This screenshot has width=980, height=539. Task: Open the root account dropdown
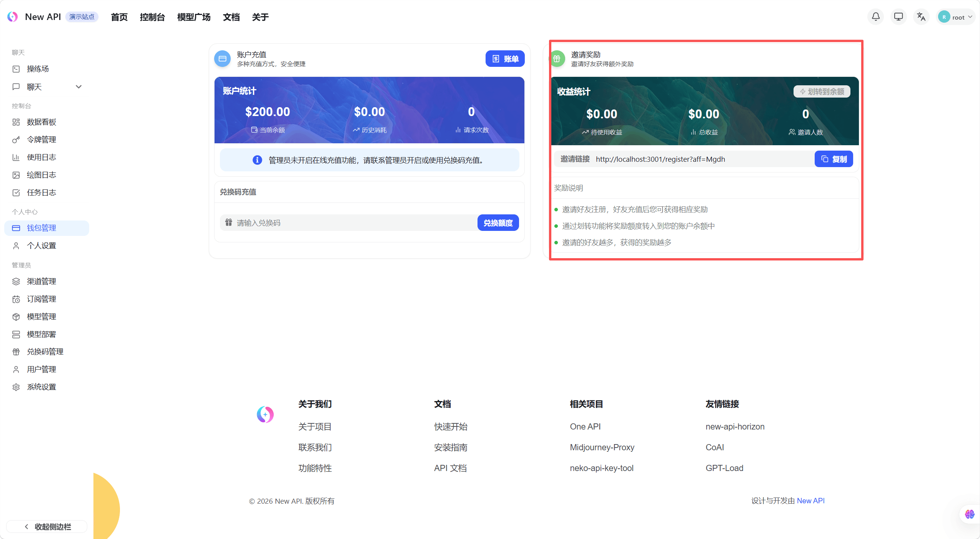tap(956, 17)
